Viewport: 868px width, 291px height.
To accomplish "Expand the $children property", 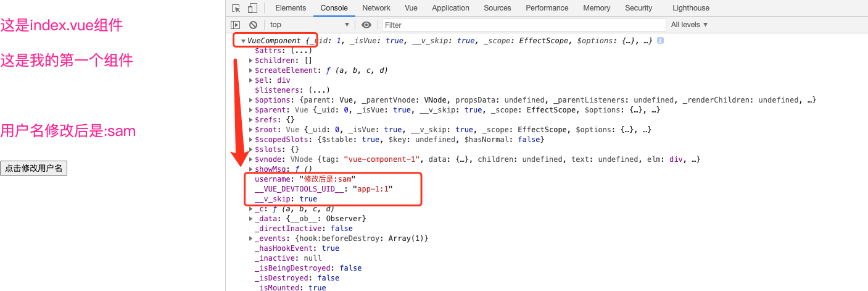I will 250,61.
